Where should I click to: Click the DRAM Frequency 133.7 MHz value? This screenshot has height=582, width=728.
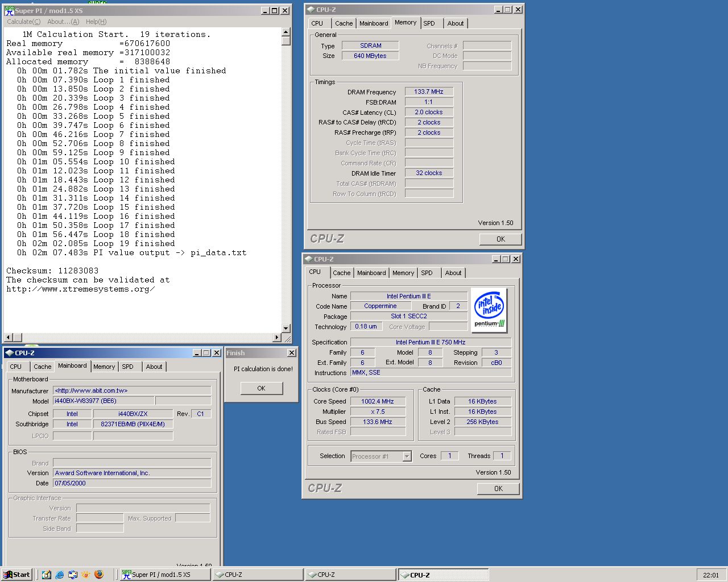(x=429, y=92)
